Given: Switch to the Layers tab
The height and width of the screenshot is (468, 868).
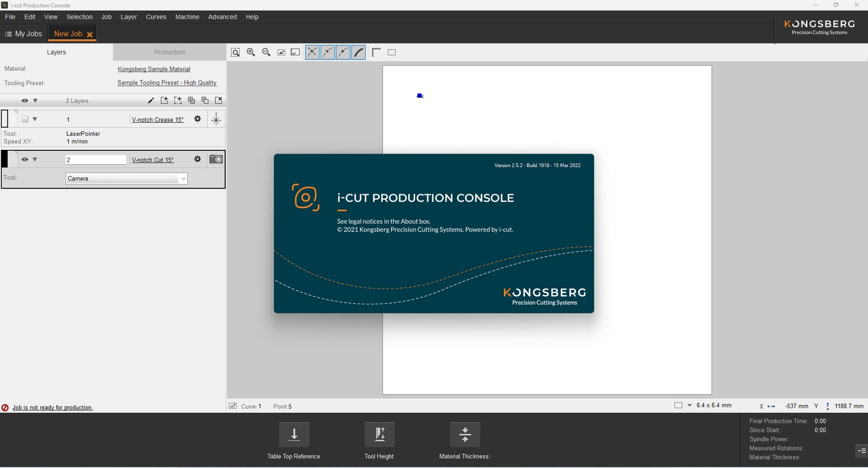Looking at the screenshot, I should (56, 52).
